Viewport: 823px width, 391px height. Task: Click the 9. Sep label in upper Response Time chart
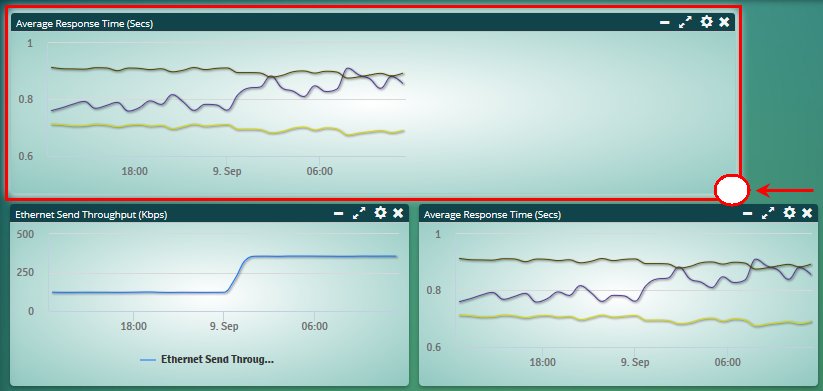coord(226,172)
